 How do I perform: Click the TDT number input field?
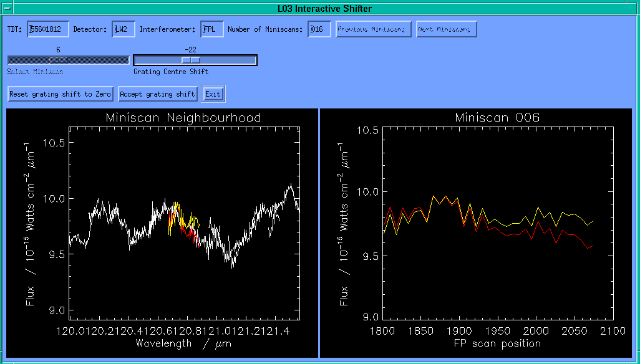(48, 29)
